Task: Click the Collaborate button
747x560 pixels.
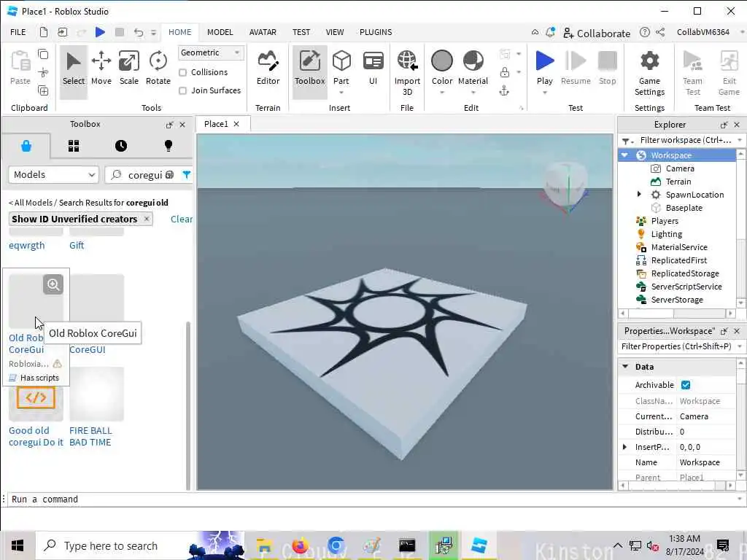Action: 597,33
